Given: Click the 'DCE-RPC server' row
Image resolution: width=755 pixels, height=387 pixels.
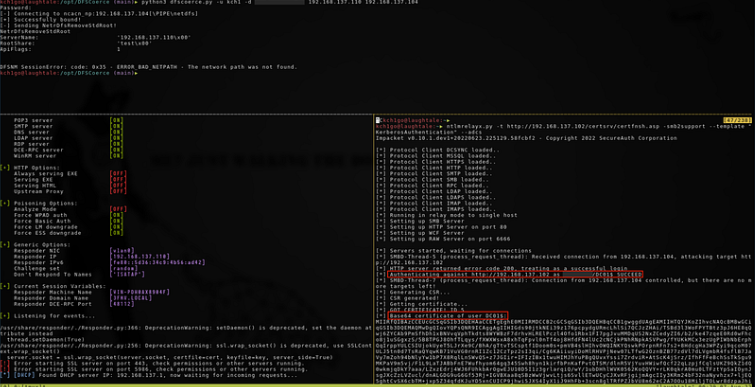Looking at the screenshot, I should pyautogui.click(x=68, y=150).
